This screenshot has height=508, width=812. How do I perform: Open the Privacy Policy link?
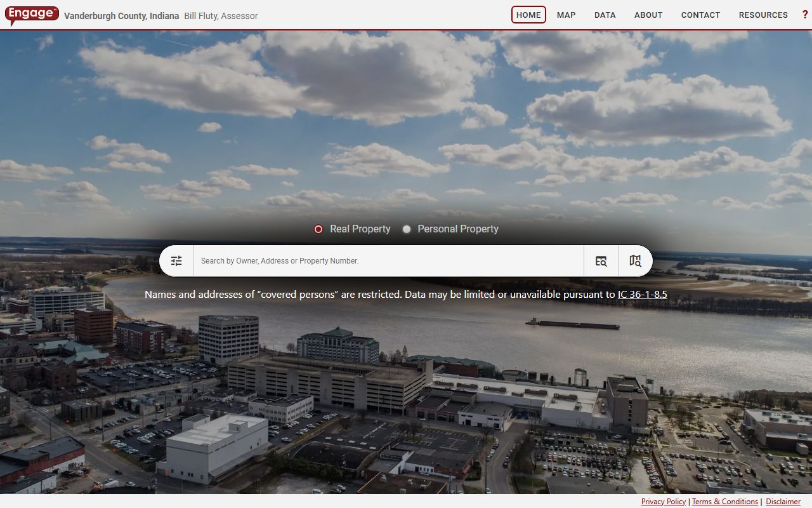[664, 502]
